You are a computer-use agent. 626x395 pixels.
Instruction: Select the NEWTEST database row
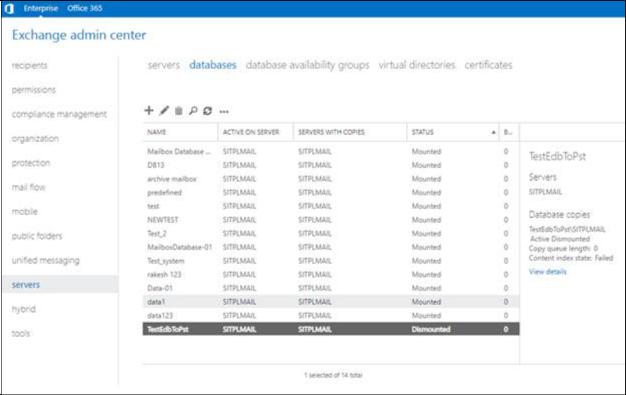[331, 220]
